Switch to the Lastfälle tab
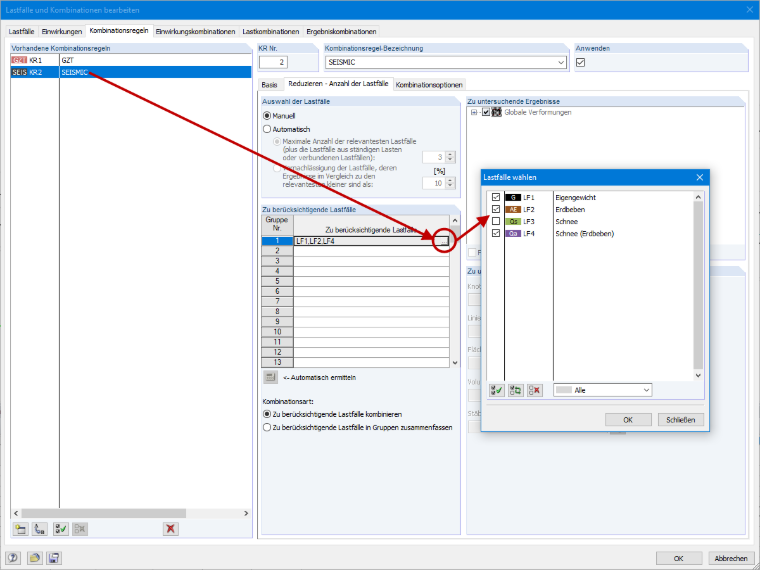 click(21, 32)
